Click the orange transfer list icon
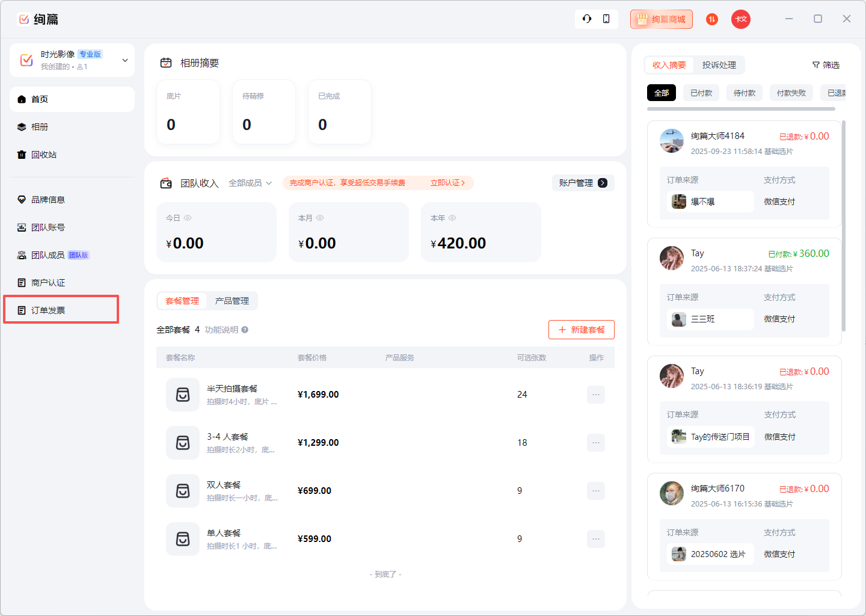 click(712, 19)
